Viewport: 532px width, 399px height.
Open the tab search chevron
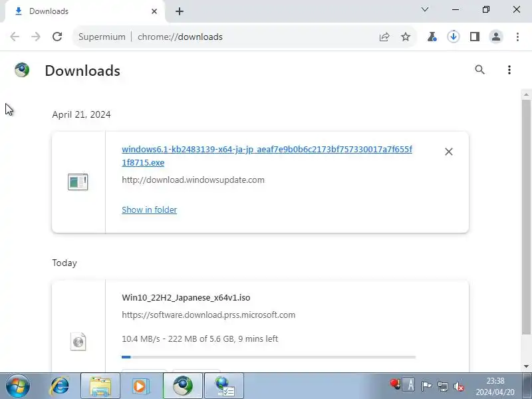425,9
